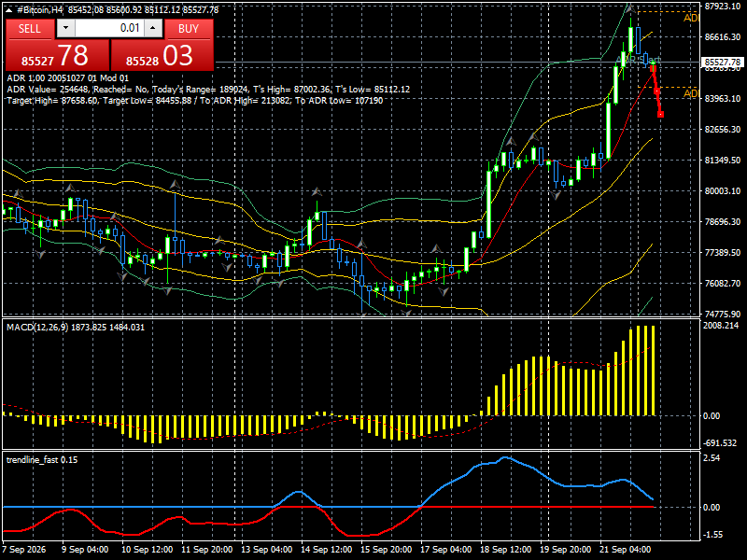Collapse the one-click trading panel triangle

[9, 10]
